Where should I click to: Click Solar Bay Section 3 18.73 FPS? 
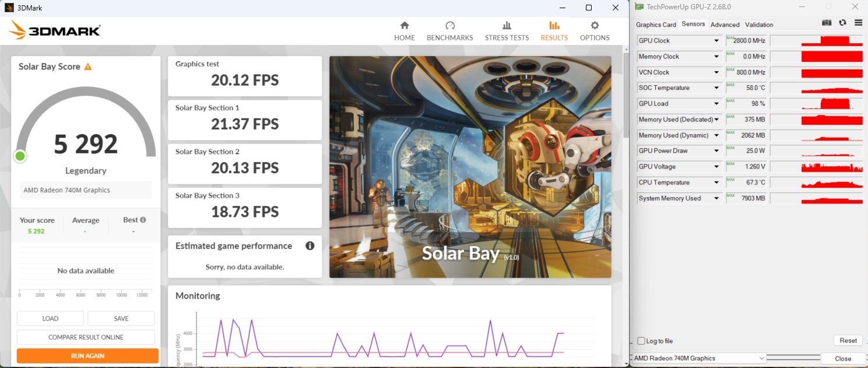pos(245,208)
